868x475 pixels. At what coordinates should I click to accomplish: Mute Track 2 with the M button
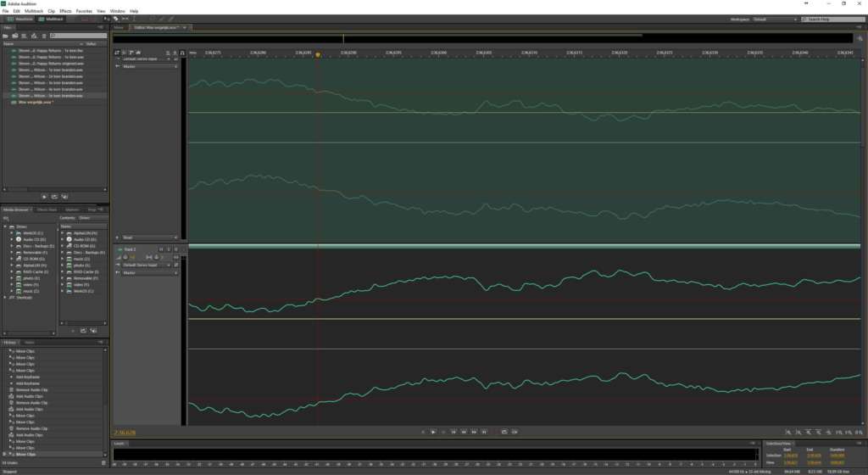[161, 249]
